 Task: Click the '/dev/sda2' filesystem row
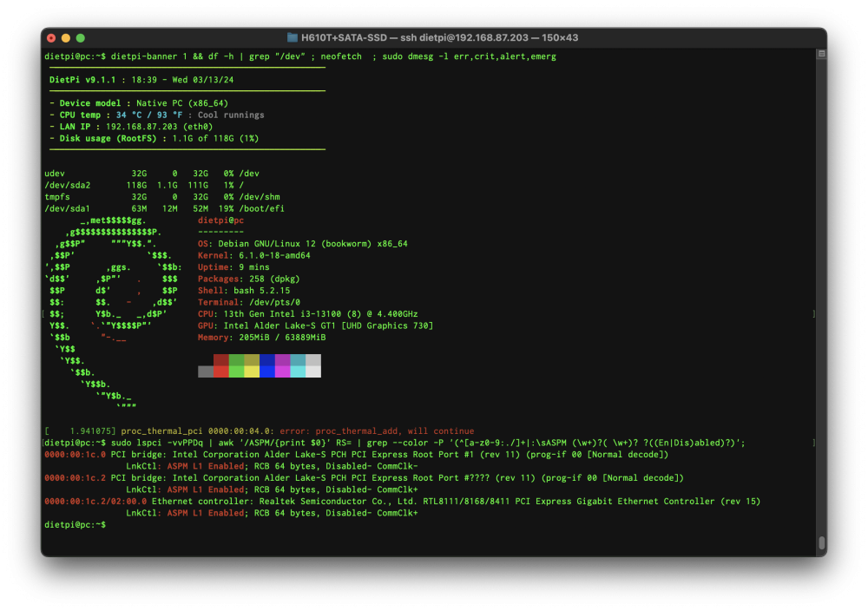coord(144,185)
